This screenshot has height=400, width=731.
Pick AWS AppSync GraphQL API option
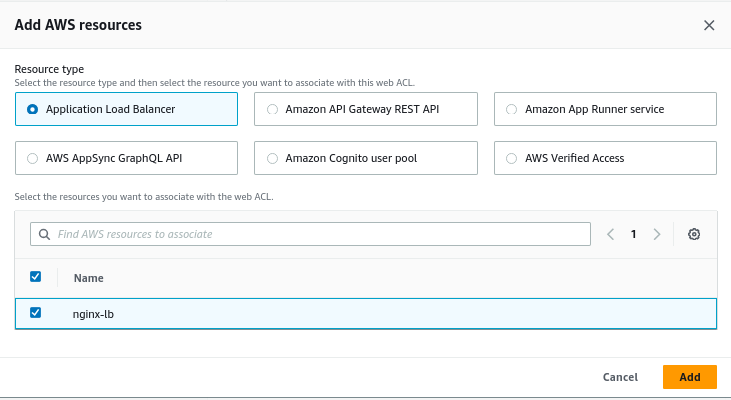click(33, 158)
